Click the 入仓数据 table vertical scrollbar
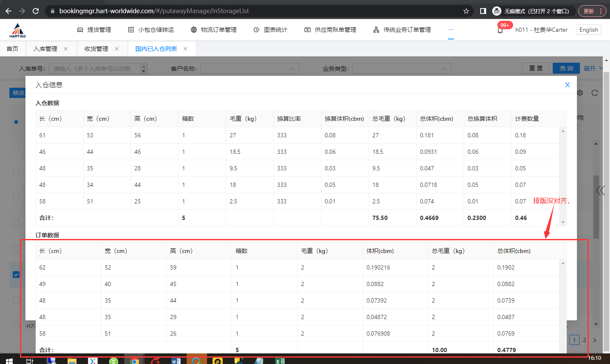Screen dimensions: 610x364 (x=563, y=176)
